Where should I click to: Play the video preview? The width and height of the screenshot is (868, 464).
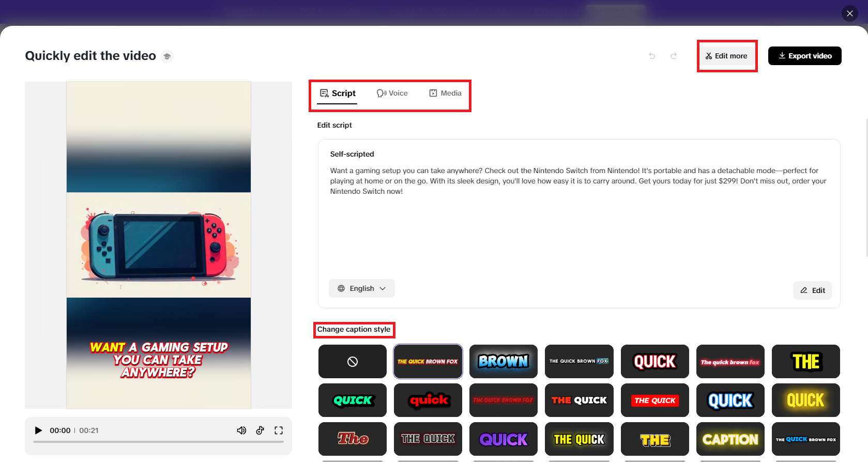tap(38, 430)
